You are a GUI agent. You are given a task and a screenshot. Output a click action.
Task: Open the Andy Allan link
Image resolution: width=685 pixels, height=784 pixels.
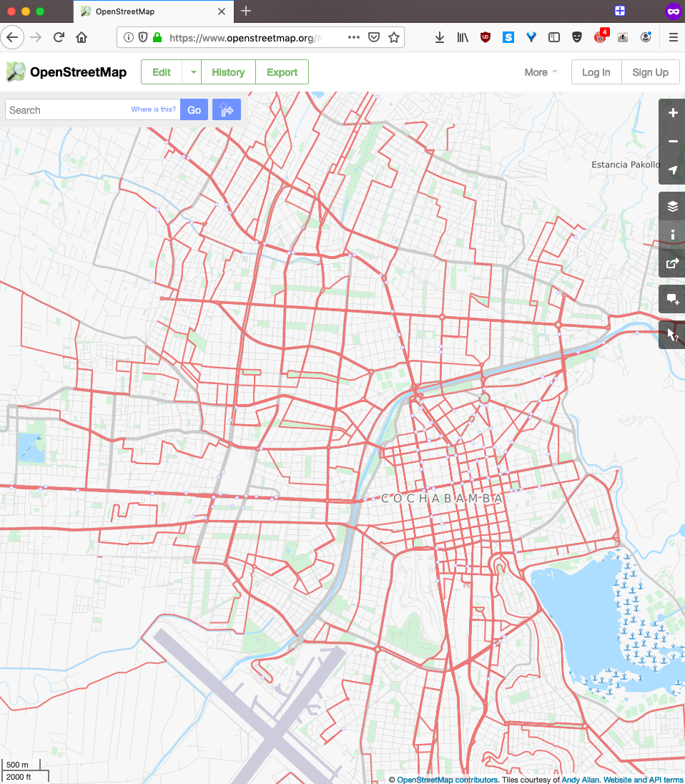tap(580, 780)
